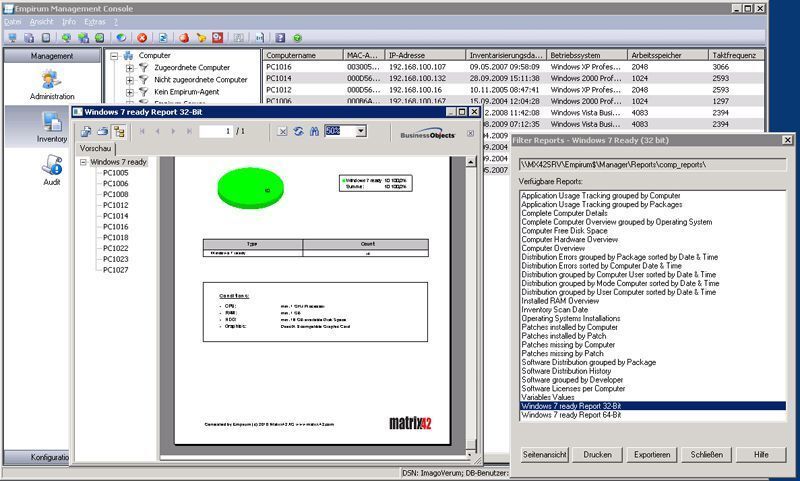Click the binoculars search icon in report viewer
This screenshot has height=481, width=800.
tap(314, 132)
